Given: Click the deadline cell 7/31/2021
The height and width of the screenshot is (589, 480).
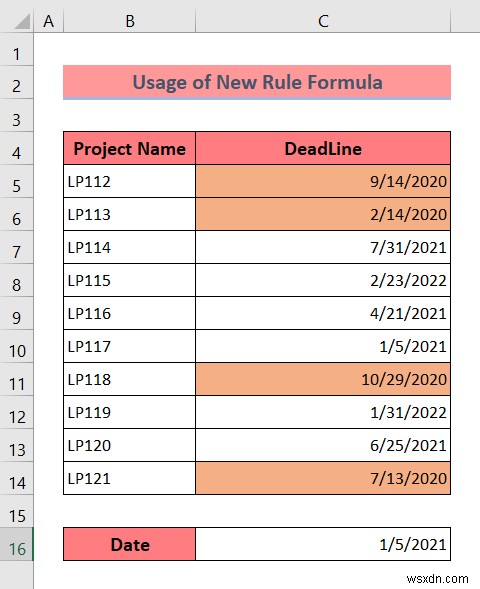Looking at the screenshot, I should coord(323,248).
